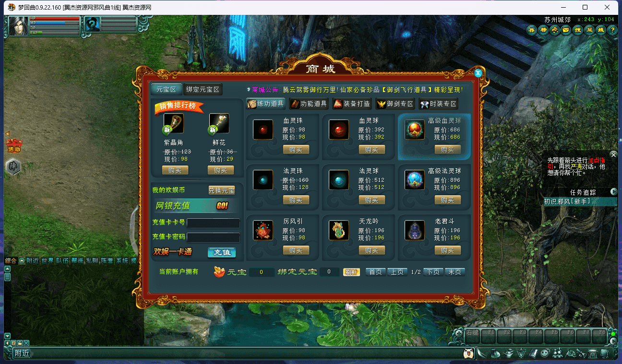Click the 商 shop building icon in bottom bar
The image size is (622, 364).
click(592, 353)
